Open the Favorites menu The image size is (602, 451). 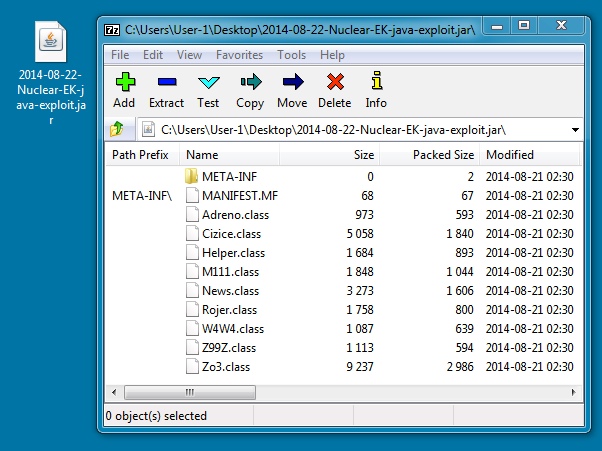[x=239, y=55]
